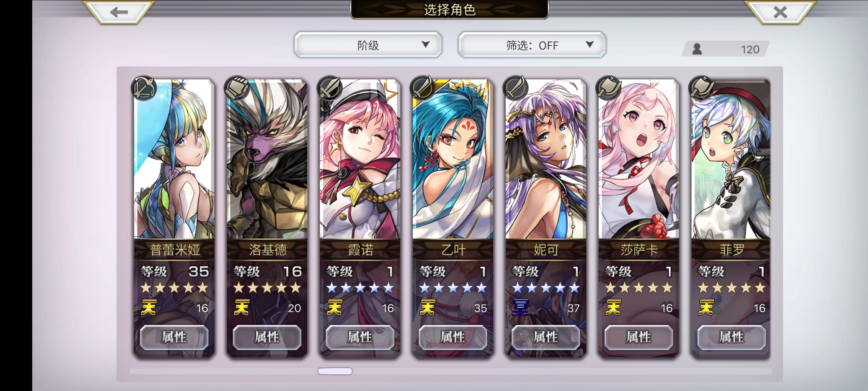Click the axe weapon icon on 莎萨卡

pos(609,88)
